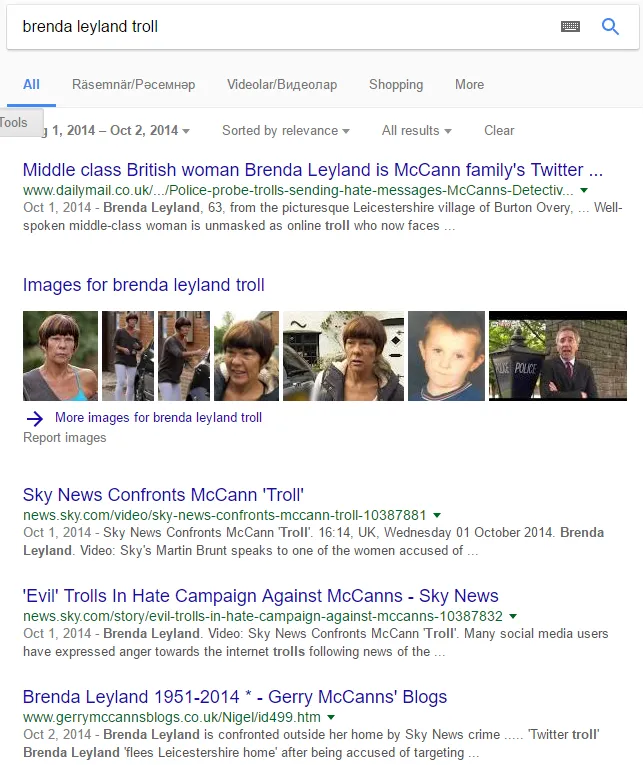Click the news.sky.com/video green URL text
Viewport: 644px width, 766px height.
(x=225, y=515)
